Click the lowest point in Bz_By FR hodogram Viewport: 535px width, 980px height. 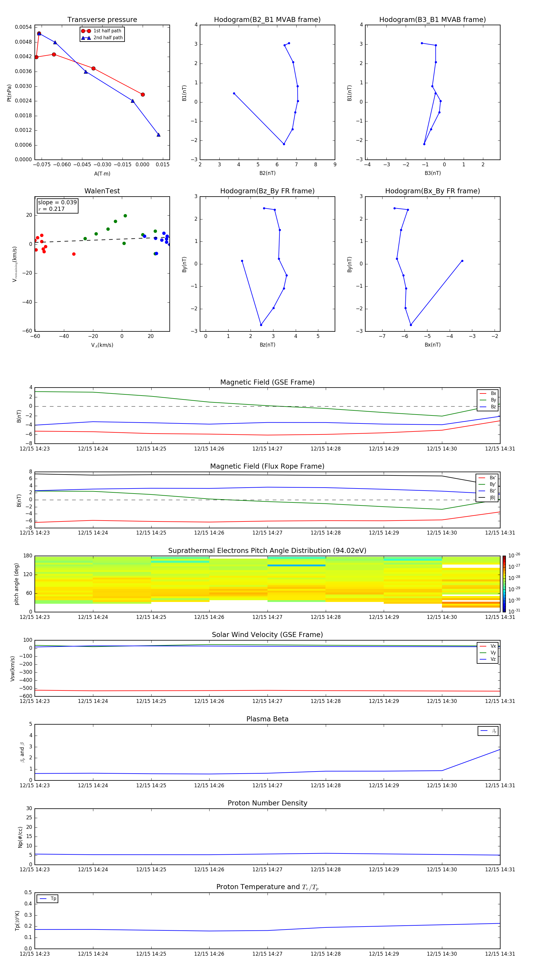click(261, 325)
